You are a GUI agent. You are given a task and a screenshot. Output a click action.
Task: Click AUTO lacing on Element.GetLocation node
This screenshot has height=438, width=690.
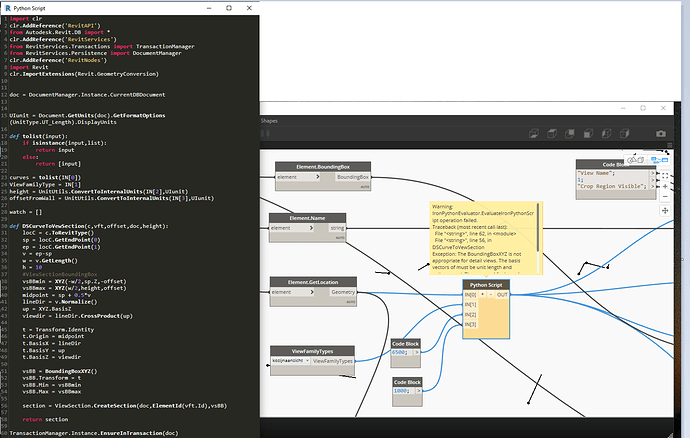[x=351, y=302]
